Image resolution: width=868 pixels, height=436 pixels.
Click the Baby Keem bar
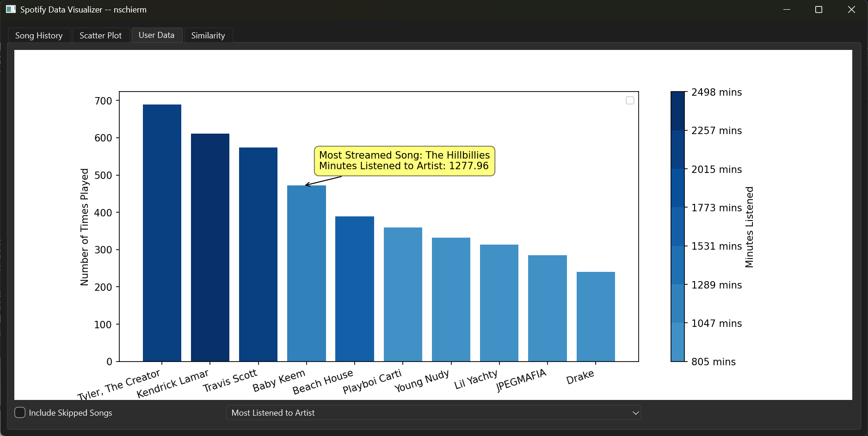pyautogui.click(x=306, y=273)
